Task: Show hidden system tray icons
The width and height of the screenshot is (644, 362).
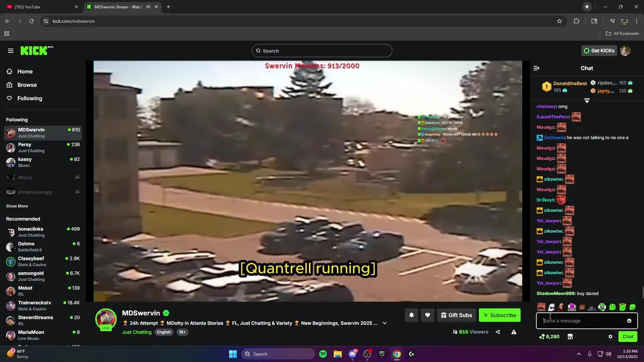Action: [x=579, y=354]
